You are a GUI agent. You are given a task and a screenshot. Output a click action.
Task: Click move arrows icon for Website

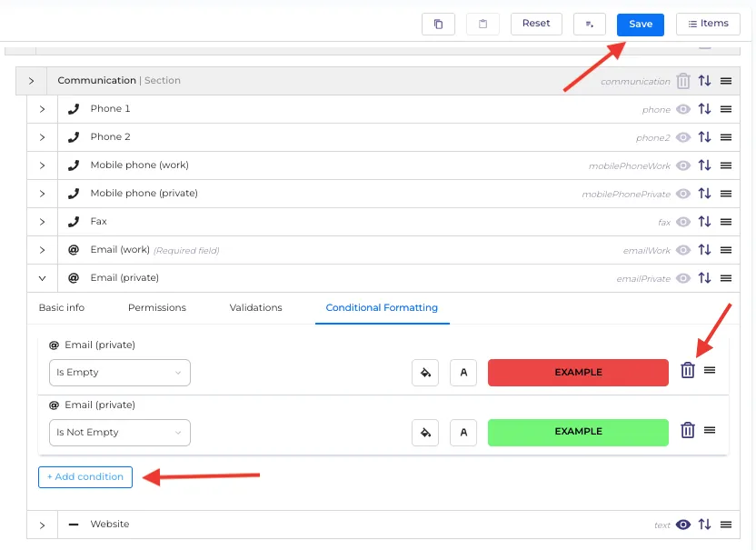point(704,524)
